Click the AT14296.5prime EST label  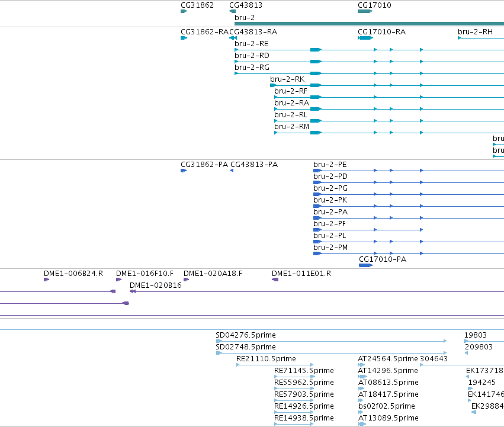point(388,371)
